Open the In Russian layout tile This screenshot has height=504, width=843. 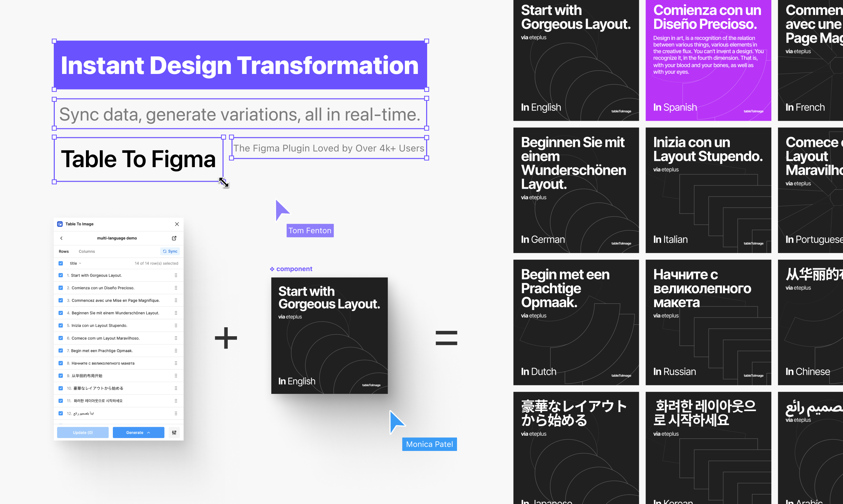(708, 322)
